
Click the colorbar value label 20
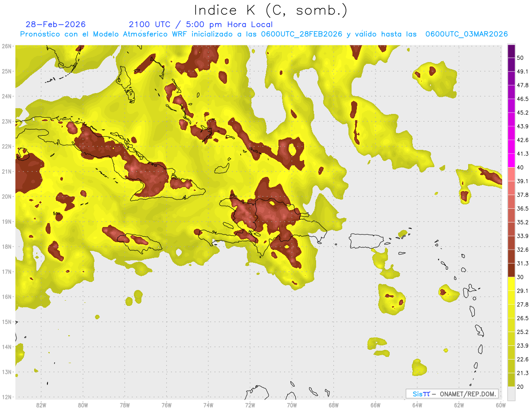tap(520, 387)
